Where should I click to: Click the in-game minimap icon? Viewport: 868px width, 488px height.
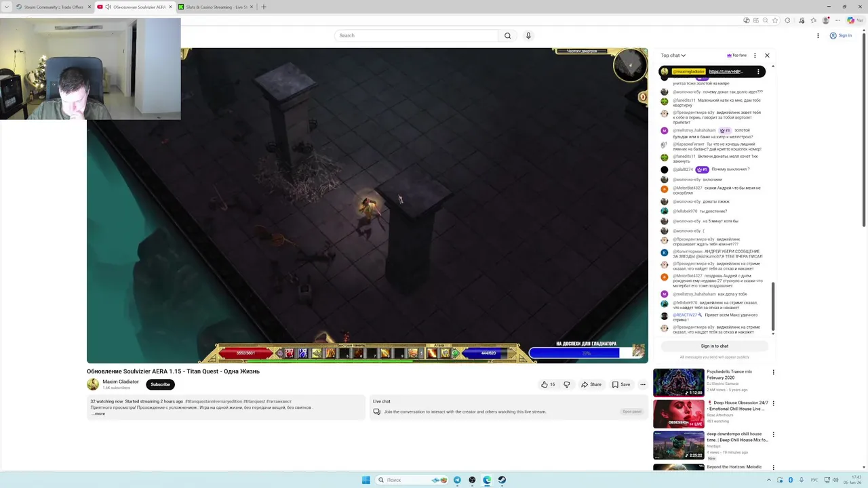coord(630,65)
